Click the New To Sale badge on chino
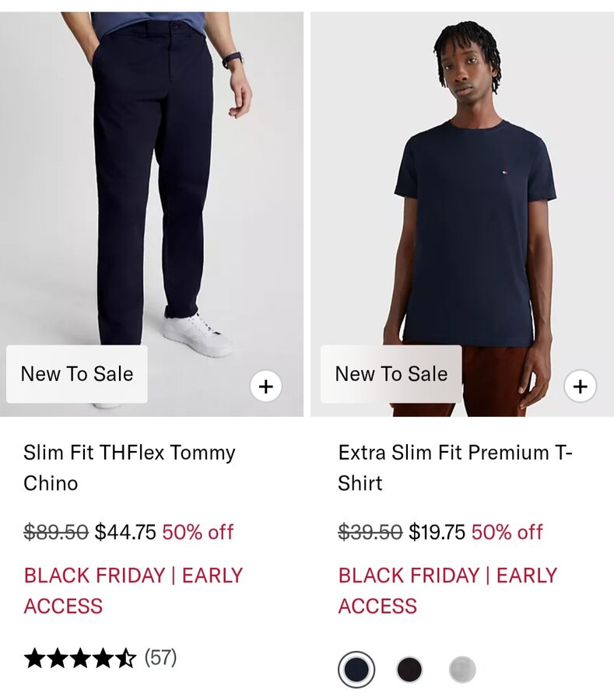614x700 pixels. click(x=77, y=374)
